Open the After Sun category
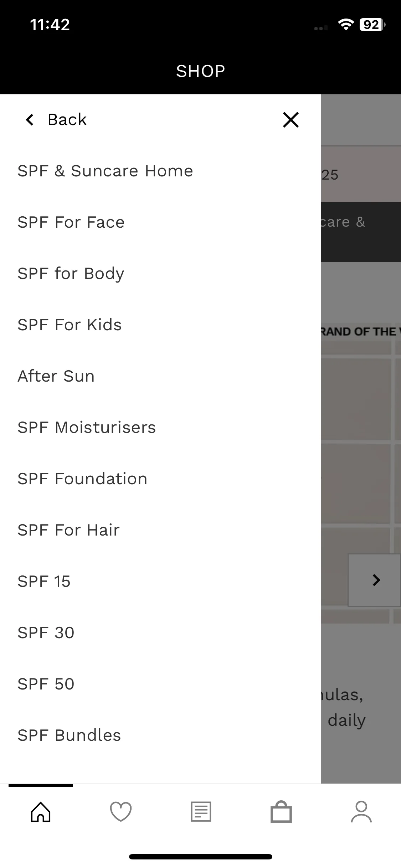This screenshot has height=868, width=401. point(56,376)
